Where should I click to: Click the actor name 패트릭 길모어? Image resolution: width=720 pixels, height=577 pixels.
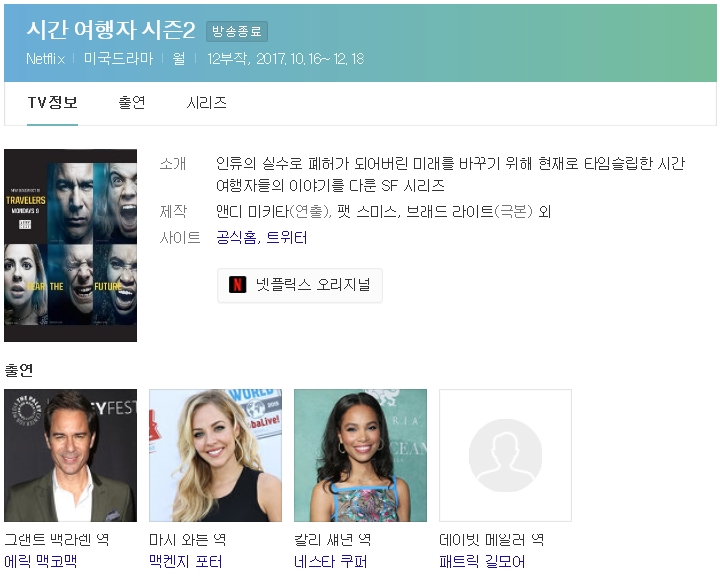coord(482,562)
